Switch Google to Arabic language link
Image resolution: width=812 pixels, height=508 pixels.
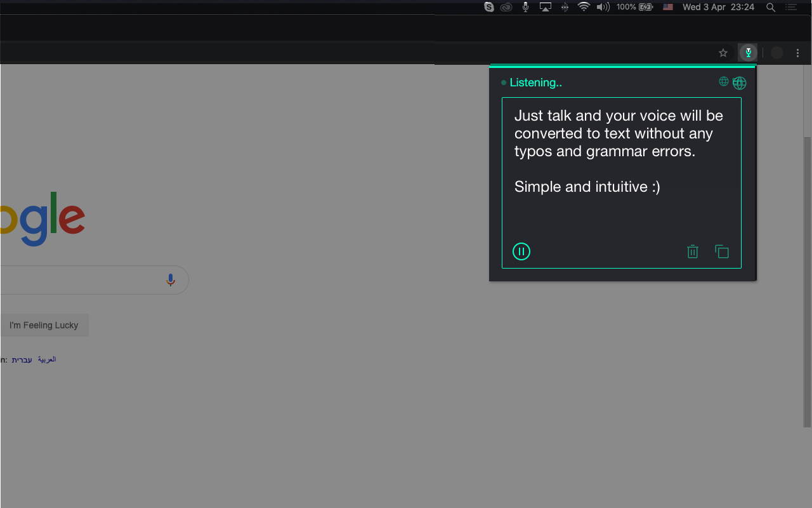47,359
